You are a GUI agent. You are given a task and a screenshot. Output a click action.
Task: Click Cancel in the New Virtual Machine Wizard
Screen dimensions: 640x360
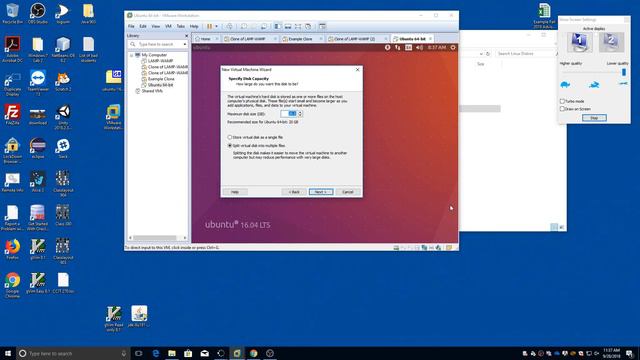click(x=348, y=192)
